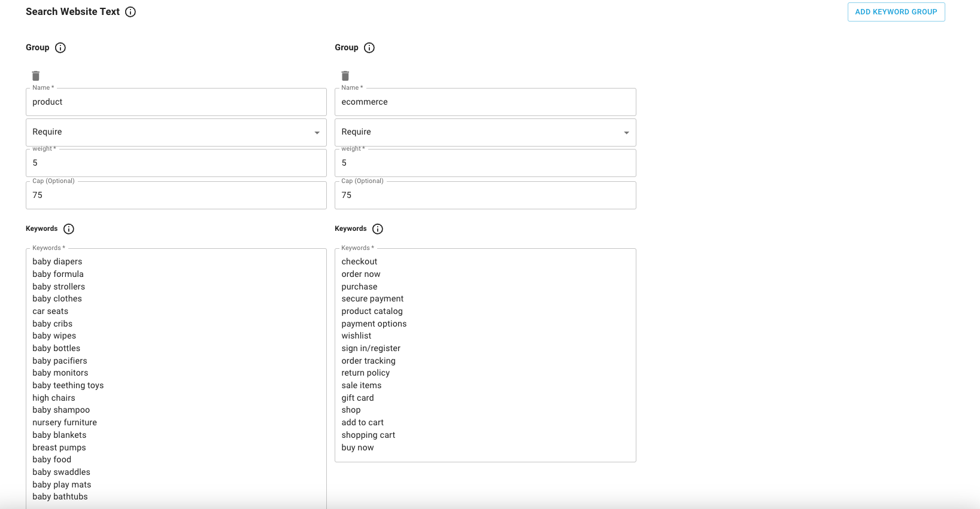980x509 pixels.
Task: Click the 'baby strollers' keyword line
Action: pyautogui.click(x=59, y=286)
